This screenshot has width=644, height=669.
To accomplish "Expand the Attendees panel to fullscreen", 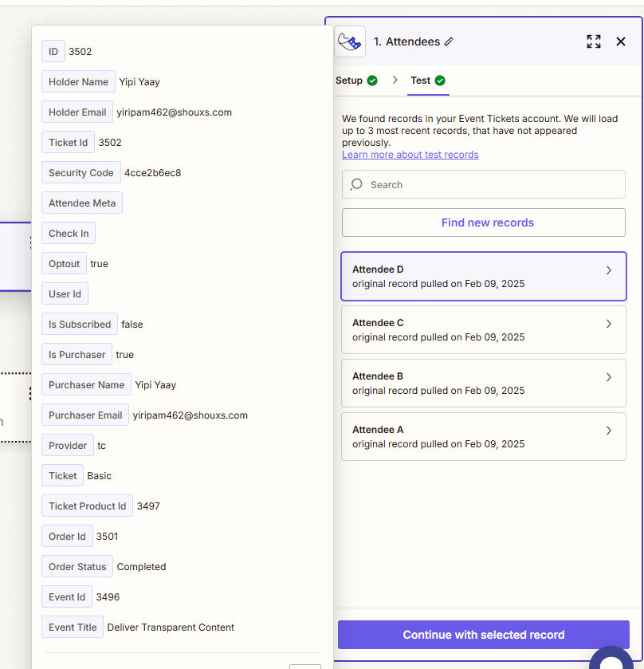I will (594, 41).
